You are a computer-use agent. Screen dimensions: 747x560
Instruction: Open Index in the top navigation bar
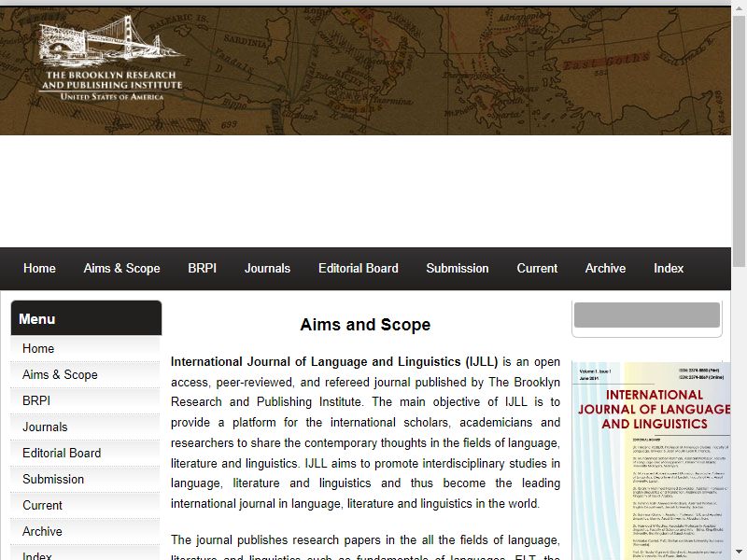click(669, 269)
